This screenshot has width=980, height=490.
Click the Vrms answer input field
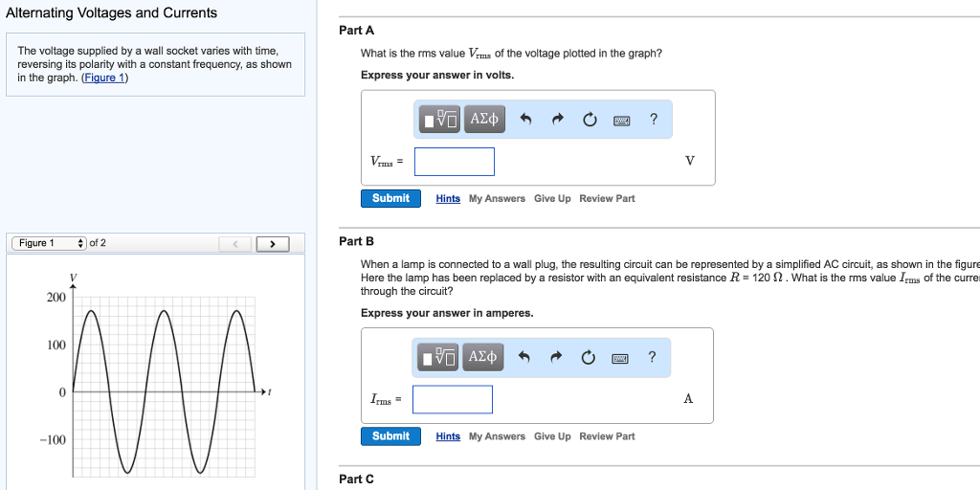455,162
